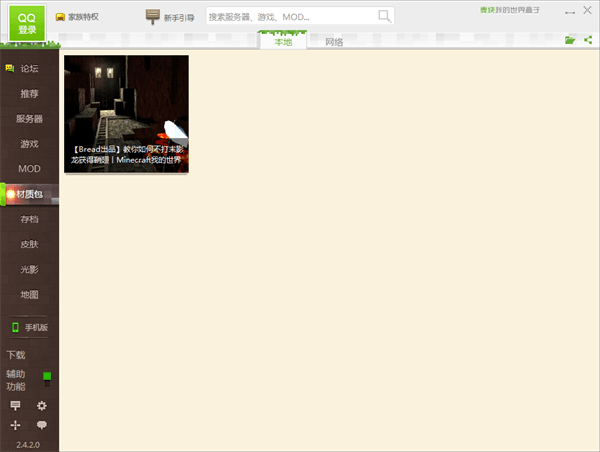Toggle the green 辅助功能 switch
600x452 pixels.
coord(47,379)
